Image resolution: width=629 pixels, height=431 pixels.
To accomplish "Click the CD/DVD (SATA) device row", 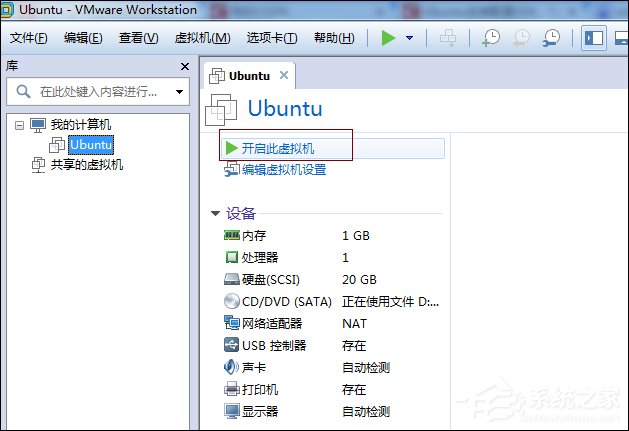I will pyautogui.click(x=331, y=302).
